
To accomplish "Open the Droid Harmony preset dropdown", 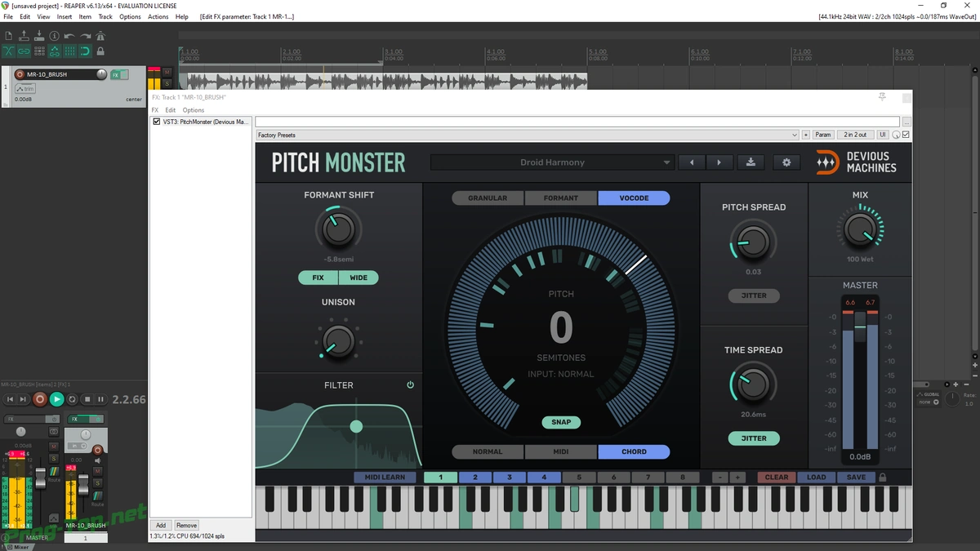I will coord(552,162).
